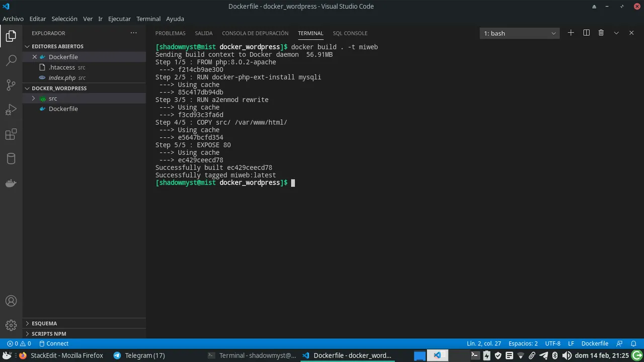Collapse the DOCKER_WORDPRESS folder section
Viewport: 644px width, 362px height.
point(59,88)
